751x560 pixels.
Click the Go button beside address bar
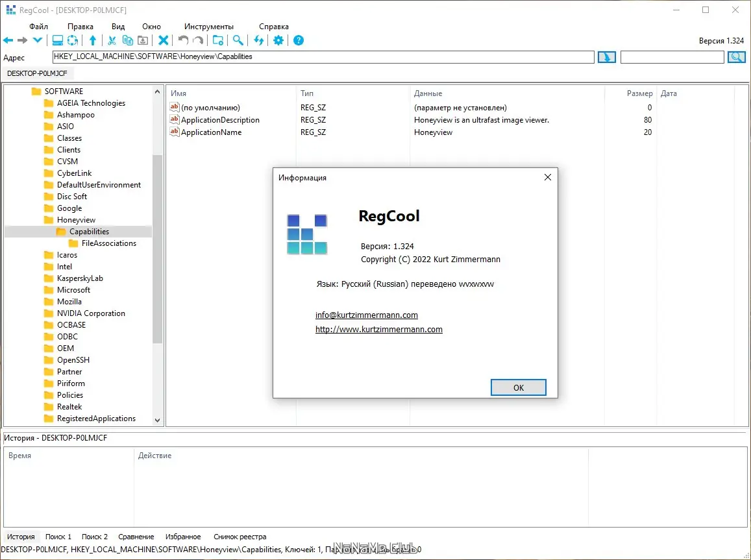[x=607, y=58]
